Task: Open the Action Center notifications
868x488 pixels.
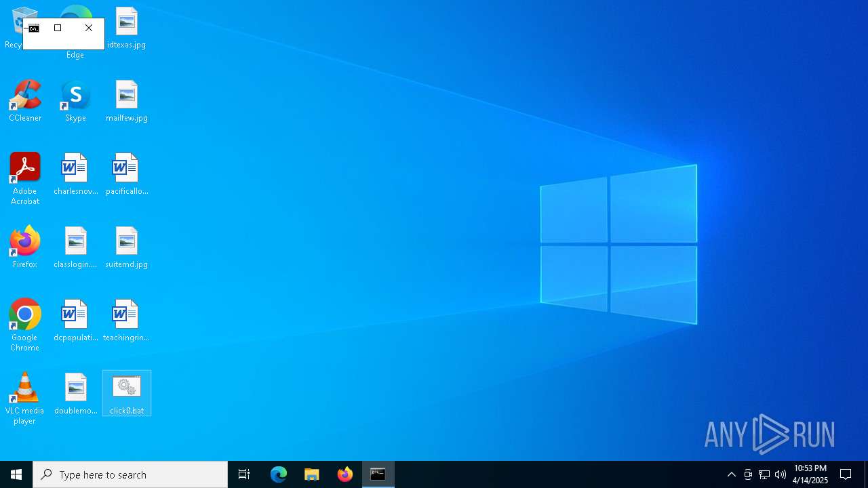Action: click(x=846, y=474)
